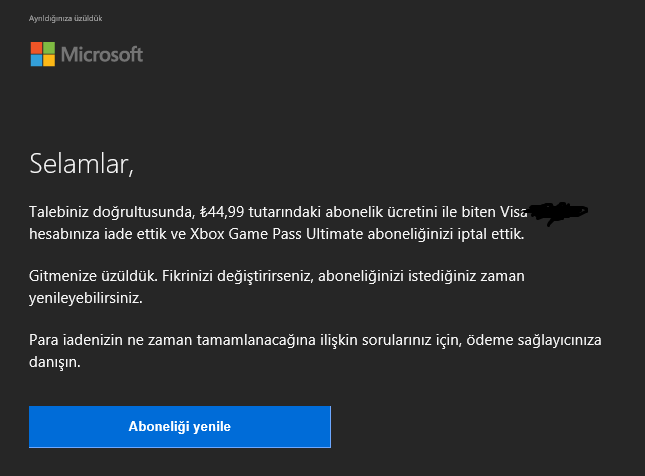Click the yellow square of Microsoft logo
Screen dimensions: 645x476
click(49, 60)
